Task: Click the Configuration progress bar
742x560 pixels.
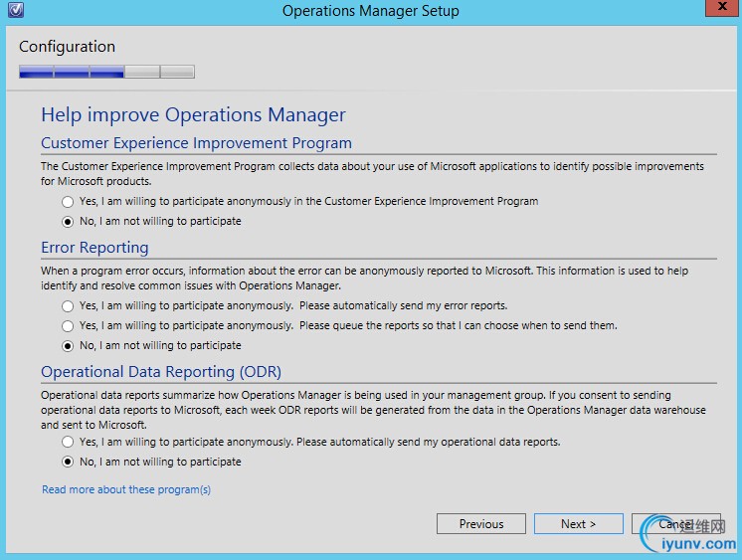Action: (107, 72)
